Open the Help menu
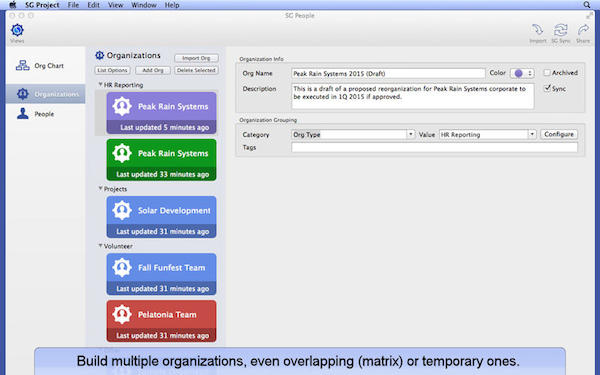The width and height of the screenshot is (600, 375). click(172, 5)
